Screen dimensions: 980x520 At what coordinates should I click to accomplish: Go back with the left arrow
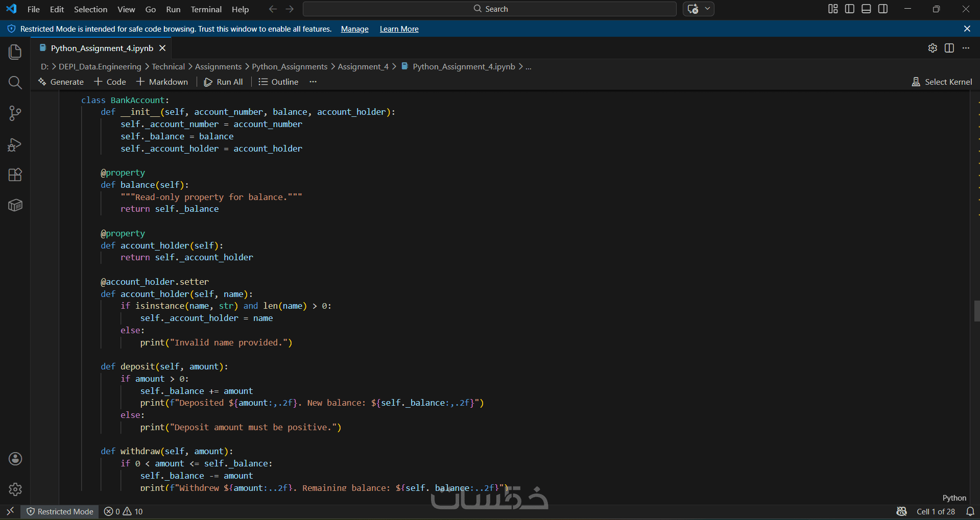pyautogui.click(x=273, y=9)
